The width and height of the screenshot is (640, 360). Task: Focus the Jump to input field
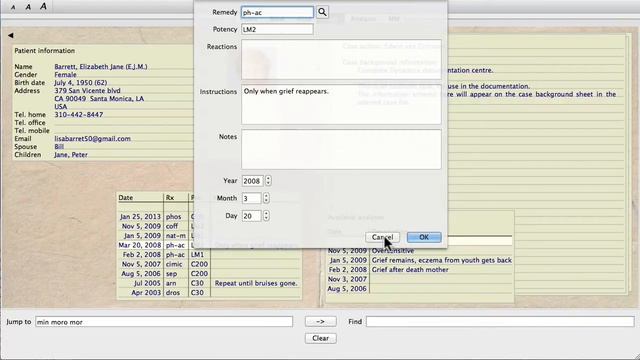click(x=164, y=322)
